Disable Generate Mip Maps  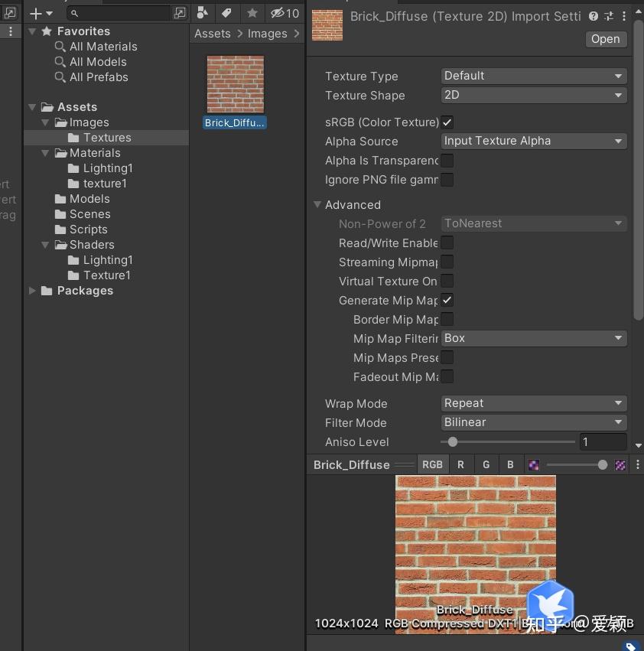click(x=447, y=300)
